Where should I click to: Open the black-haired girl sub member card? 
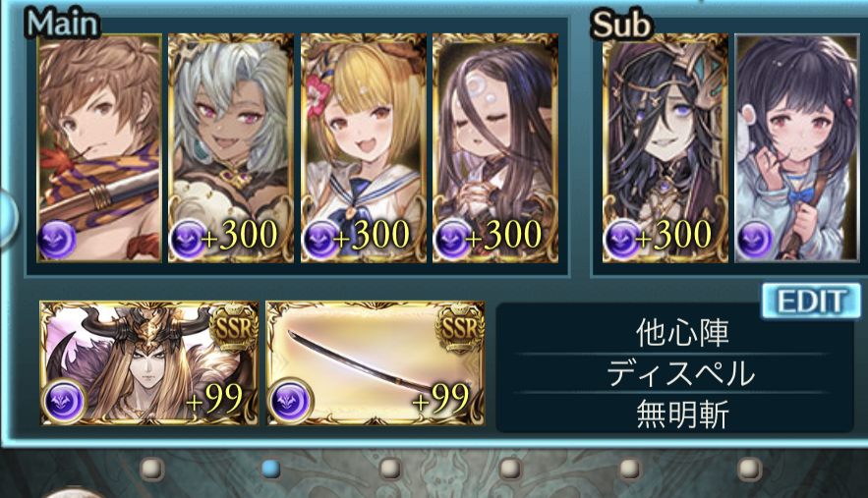pyautogui.click(x=797, y=147)
